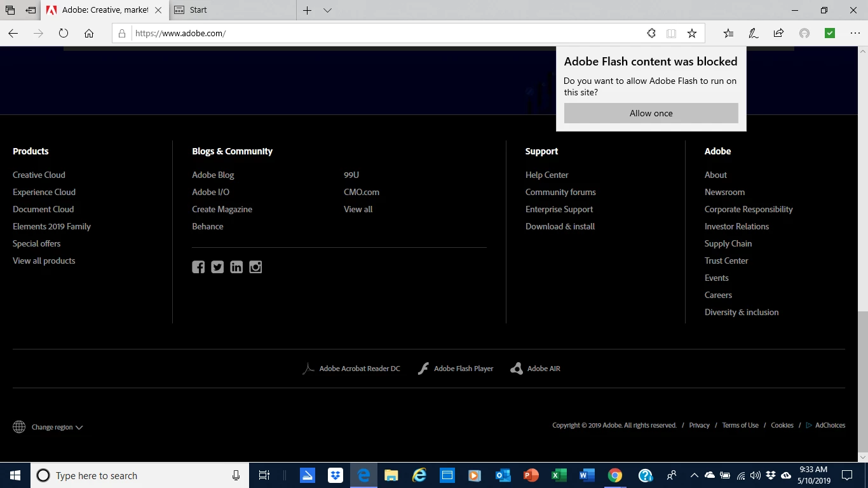Viewport: 868px width, 488px height.
Task: Show hidden system tray icons
Action: coord(694,475)
